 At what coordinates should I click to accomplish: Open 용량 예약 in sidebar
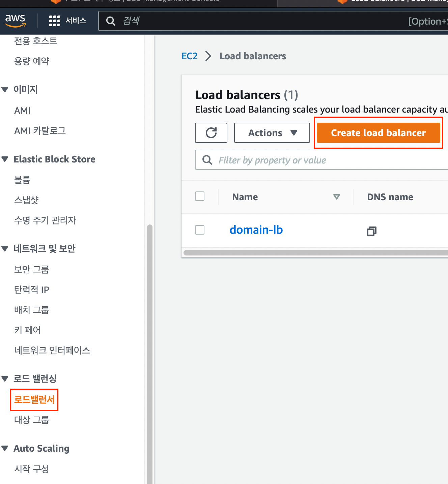32,61
